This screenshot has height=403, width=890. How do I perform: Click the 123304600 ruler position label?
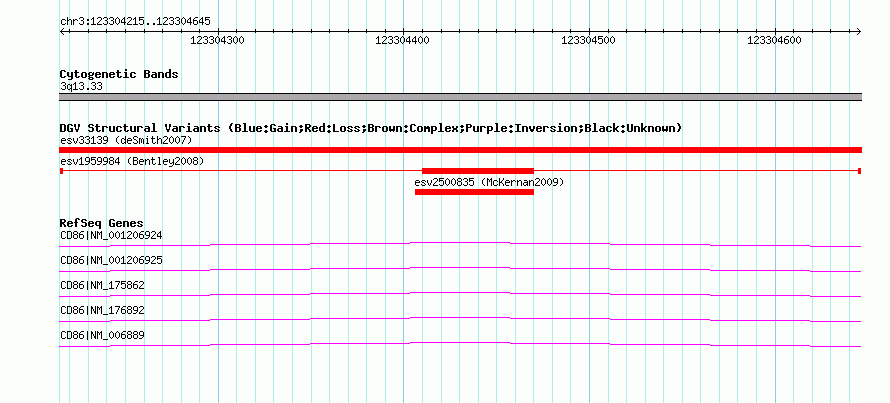[x=774, y=40]
